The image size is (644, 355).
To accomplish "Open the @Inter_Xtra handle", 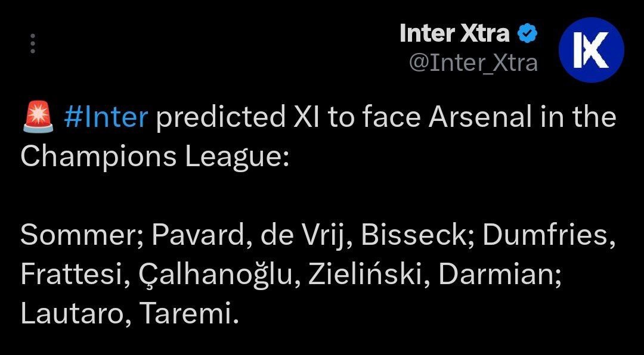I will click(473, 63).
